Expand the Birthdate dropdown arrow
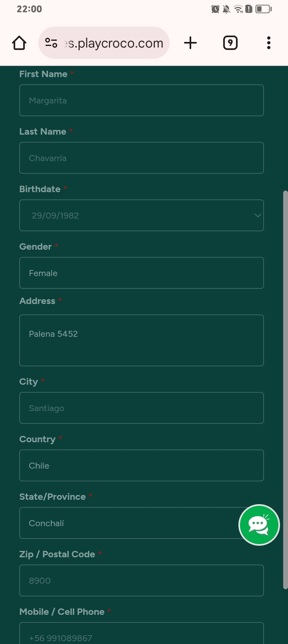The image size is (288, 644). 258,215
